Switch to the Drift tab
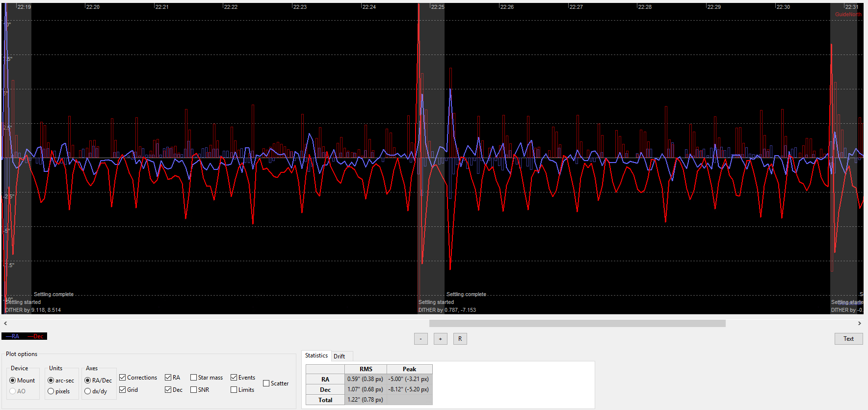868x410 pixels. coord(340,356)
